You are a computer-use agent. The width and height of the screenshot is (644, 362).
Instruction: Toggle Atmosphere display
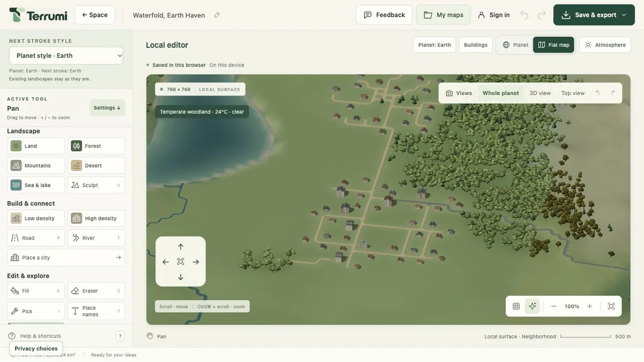tap(605, 45)
